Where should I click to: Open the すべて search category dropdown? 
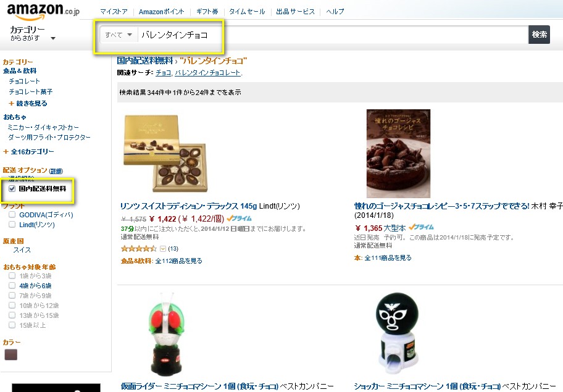pyautogui.click(x=119, y=35)
